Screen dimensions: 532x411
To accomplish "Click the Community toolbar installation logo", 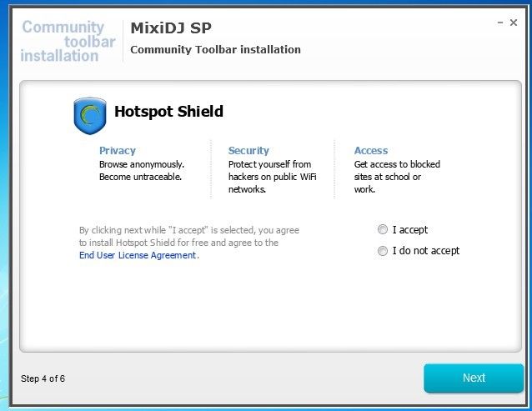I will point(68,42).
